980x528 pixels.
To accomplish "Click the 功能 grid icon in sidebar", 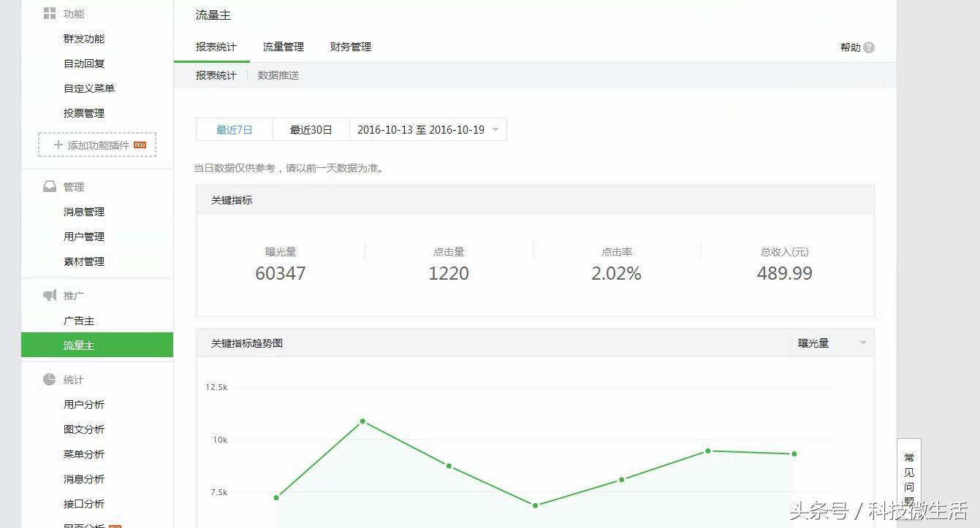I will tap(50, 13).
